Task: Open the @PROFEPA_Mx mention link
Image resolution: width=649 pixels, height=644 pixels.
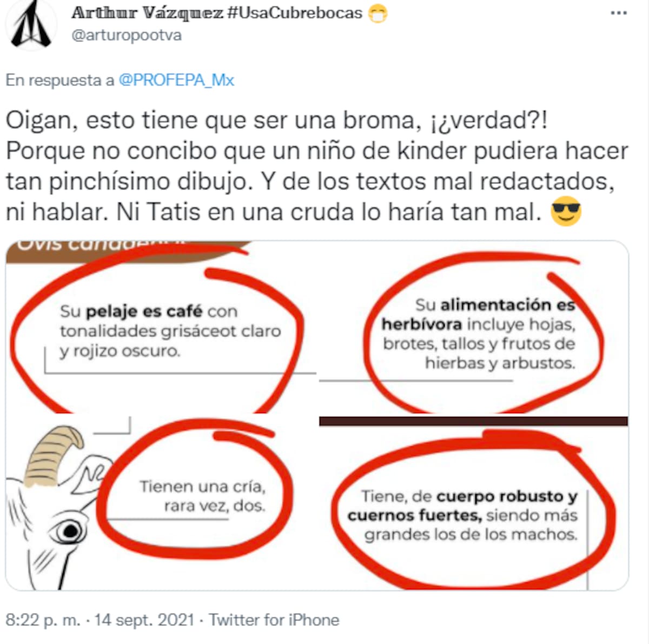Action: (176, 80)
